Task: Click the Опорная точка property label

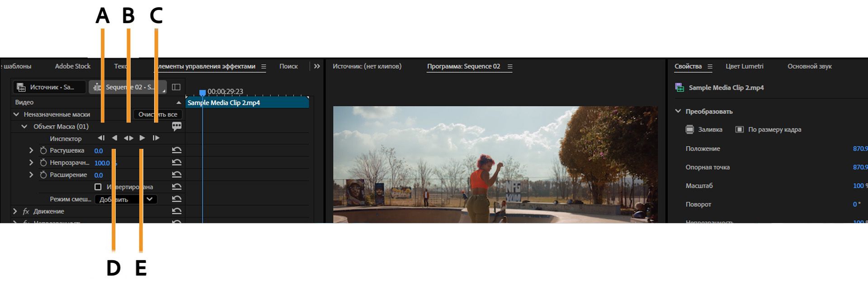Action: pyautogui.click(x=708, y=167)
